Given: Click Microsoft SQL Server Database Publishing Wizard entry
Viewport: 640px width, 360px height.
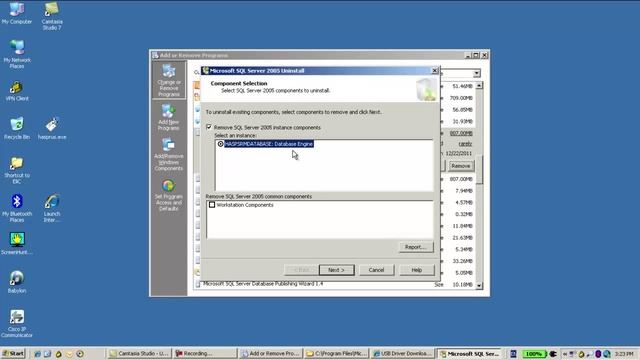Looking at the screenshot, I should click(263, 284).
